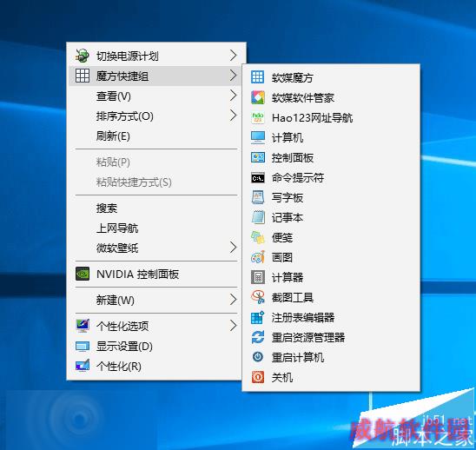This screenshot has height=450, width=476.
Task: Click the 命令提示符 console icon
Action: click(x=257, y=177)
